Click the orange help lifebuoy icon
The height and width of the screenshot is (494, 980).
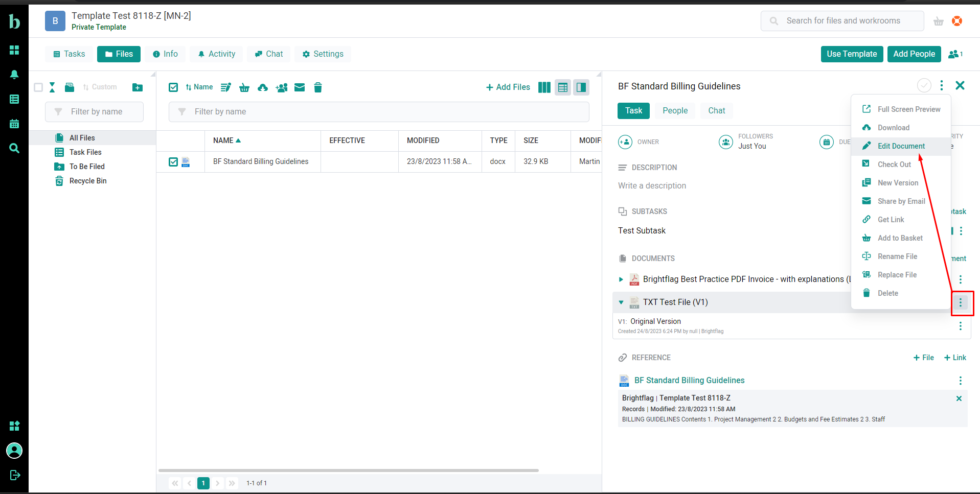coord(957,21)
